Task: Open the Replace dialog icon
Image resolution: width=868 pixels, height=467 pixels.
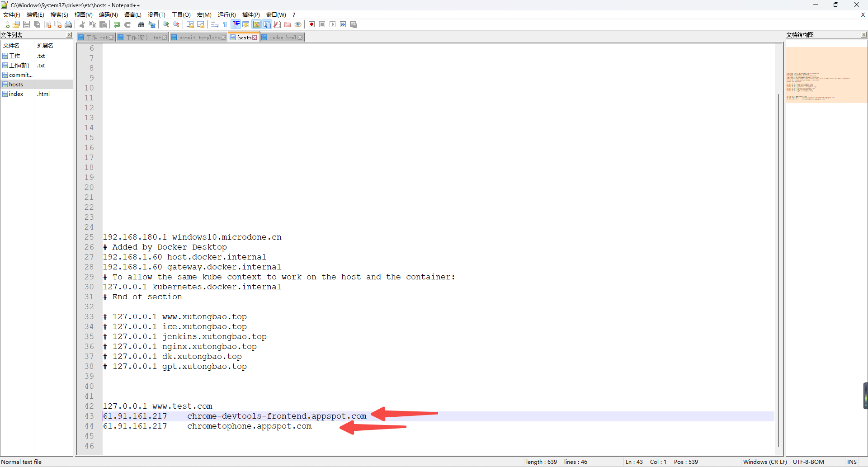Action: point(152,24)
